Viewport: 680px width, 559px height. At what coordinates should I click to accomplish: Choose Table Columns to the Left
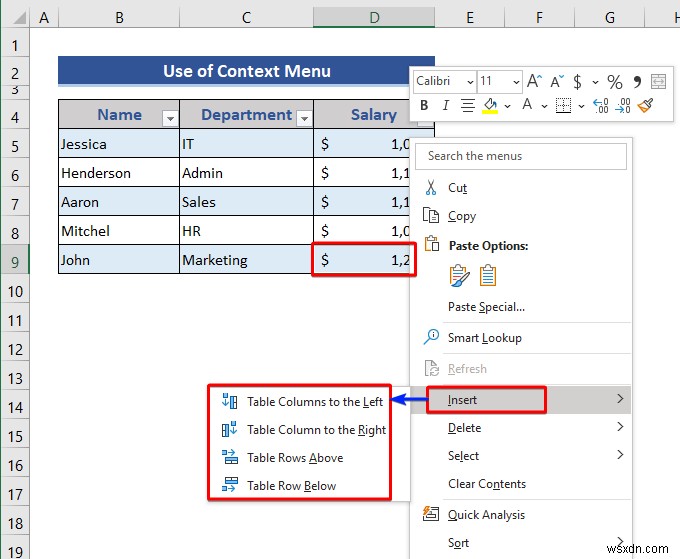click(315, 402)
